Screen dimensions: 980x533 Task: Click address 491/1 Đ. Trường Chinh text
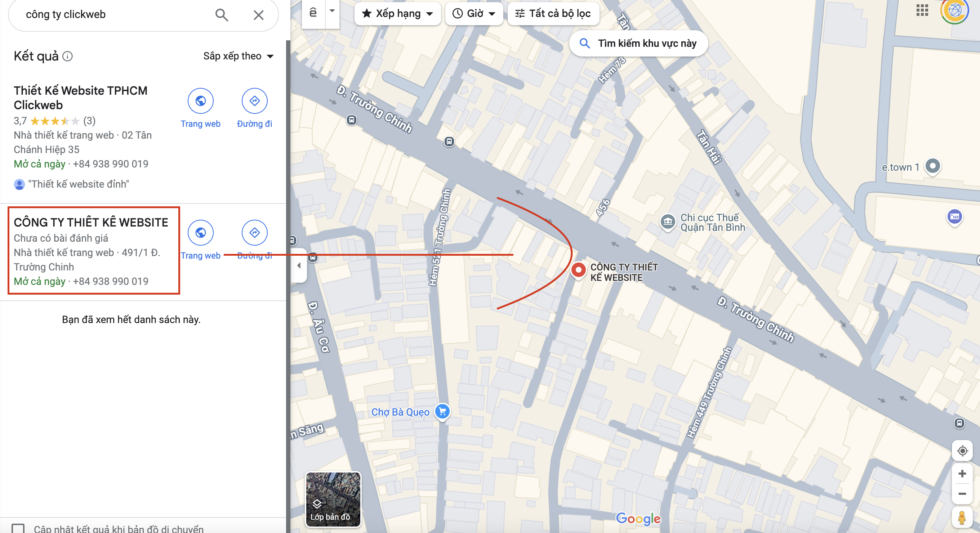click(x=87, y=260)
